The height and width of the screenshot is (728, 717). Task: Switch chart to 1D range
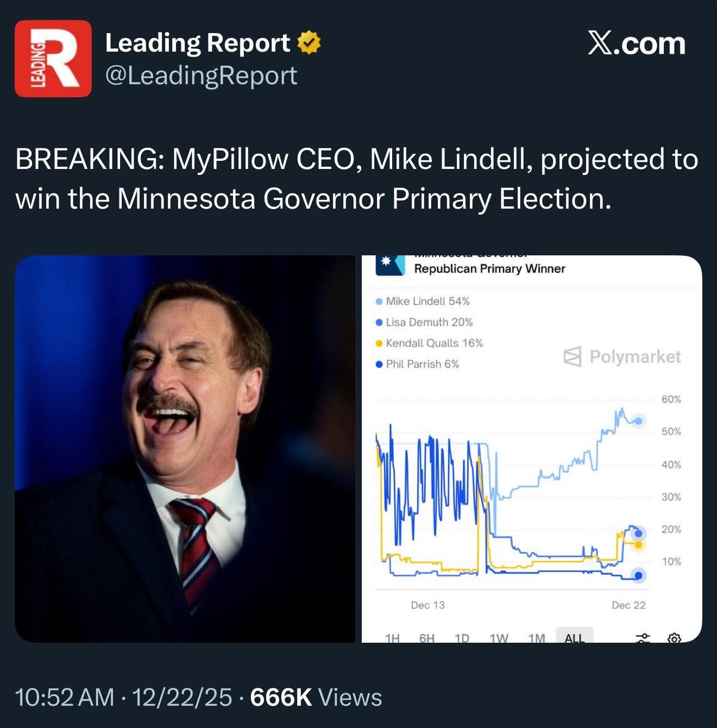tap(462, 638)
